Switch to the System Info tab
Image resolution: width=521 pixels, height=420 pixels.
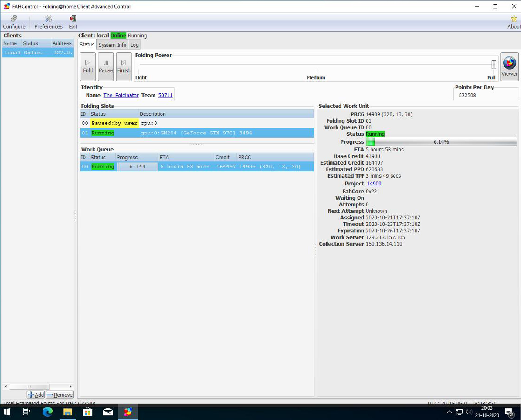[x=112, y=45]
